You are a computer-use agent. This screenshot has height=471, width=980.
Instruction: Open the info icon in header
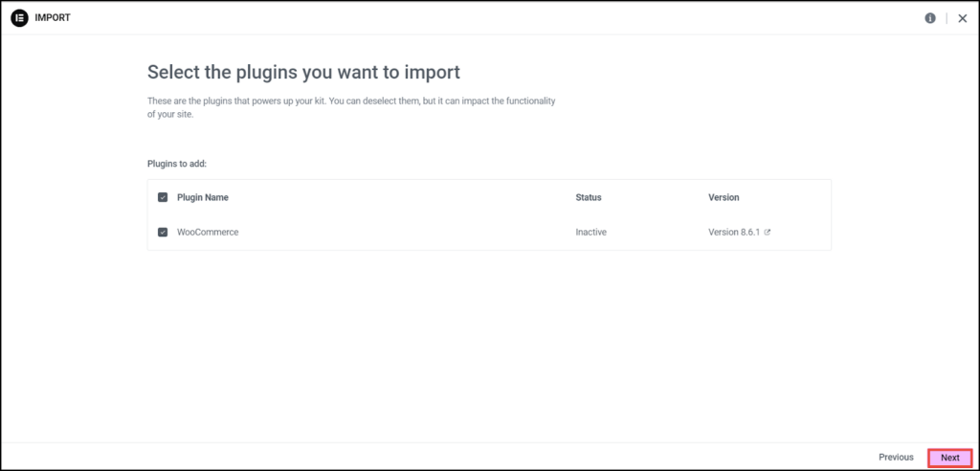(x=930, y=18)
